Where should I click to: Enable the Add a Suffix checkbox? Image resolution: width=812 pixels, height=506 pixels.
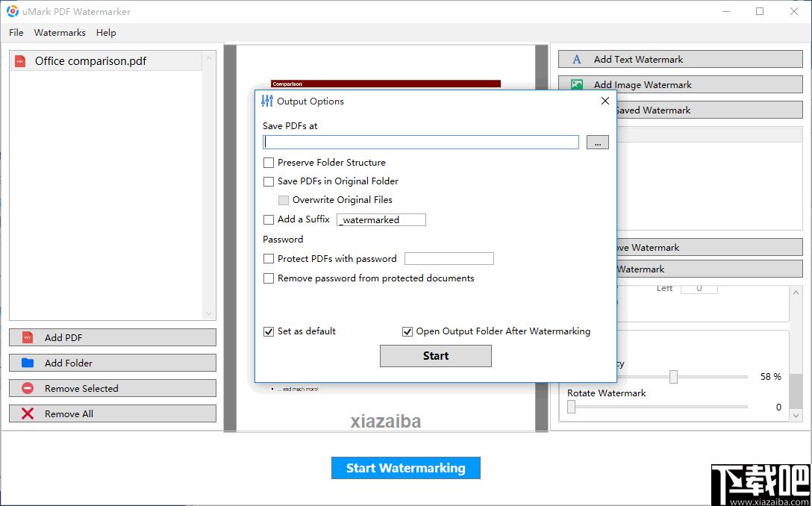coord(268,219)
